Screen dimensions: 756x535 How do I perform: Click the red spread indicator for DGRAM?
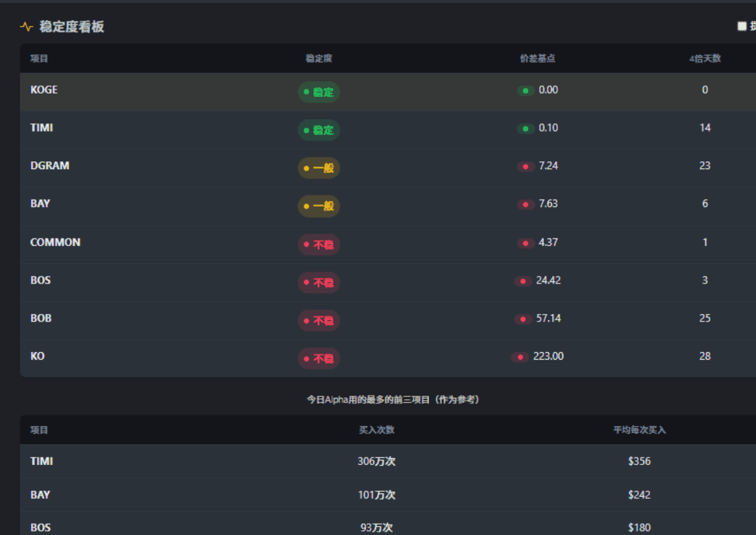(x=525, y=166)
